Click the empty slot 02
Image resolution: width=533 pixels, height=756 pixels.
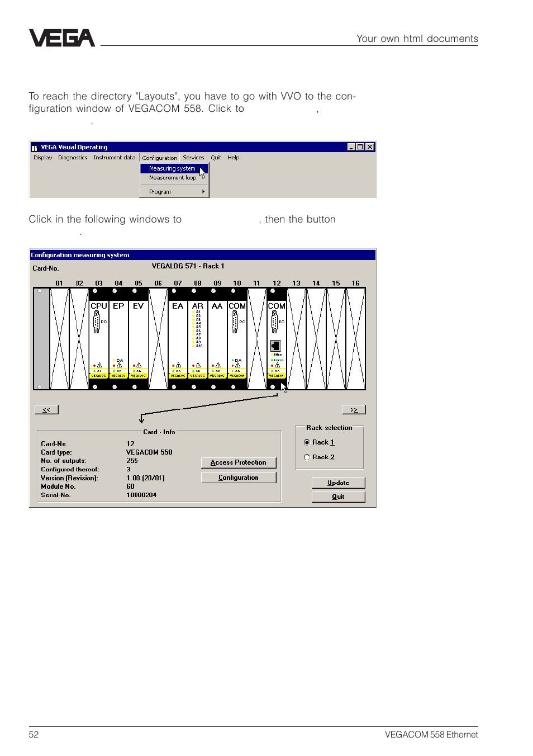coord(79,339)
